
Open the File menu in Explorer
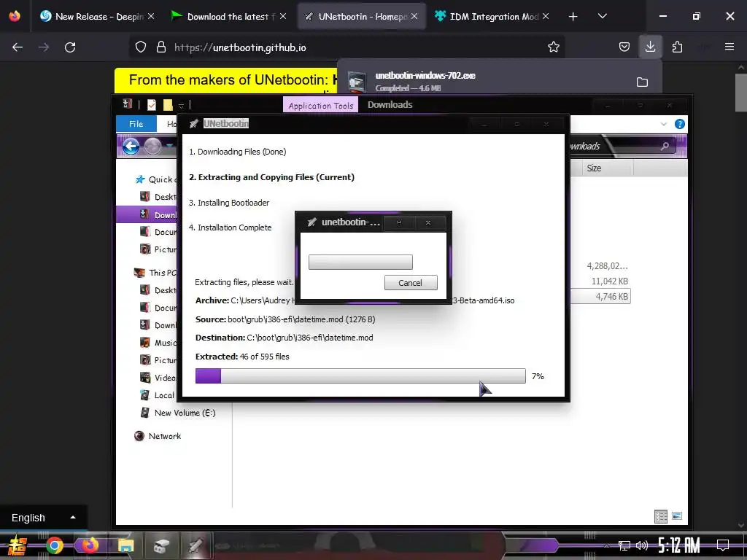(x=136, y=124)
